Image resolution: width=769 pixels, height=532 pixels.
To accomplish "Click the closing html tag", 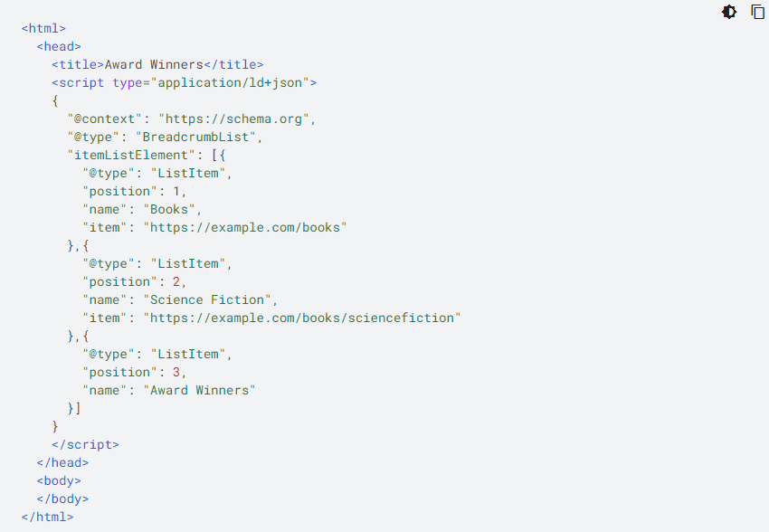I will 48,517.
